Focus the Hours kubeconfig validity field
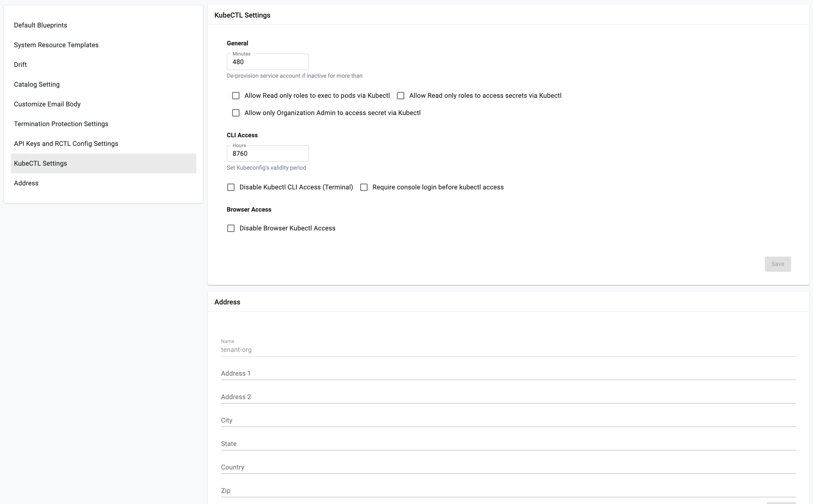 point(267,154)
